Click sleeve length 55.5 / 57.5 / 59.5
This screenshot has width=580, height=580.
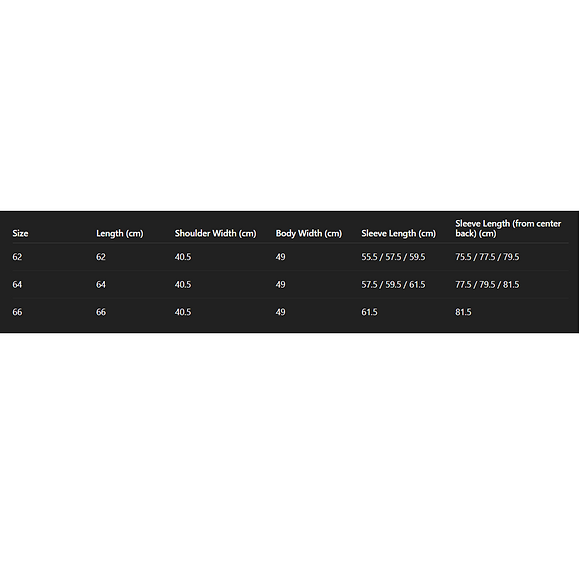393,257
